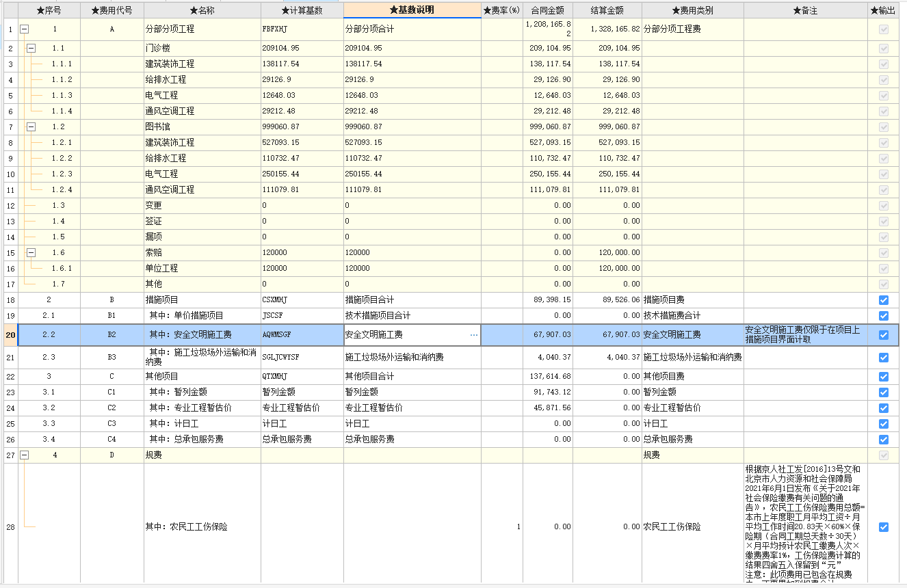Select the 137,614.68 contract amount cell
The image size is (907, 588).
(x=548, y=377)
